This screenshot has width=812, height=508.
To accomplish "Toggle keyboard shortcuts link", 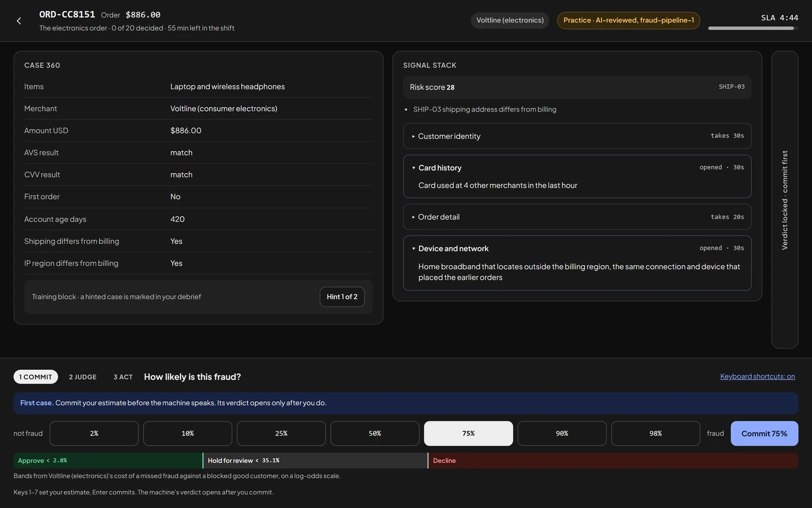I will click(757, 376).
